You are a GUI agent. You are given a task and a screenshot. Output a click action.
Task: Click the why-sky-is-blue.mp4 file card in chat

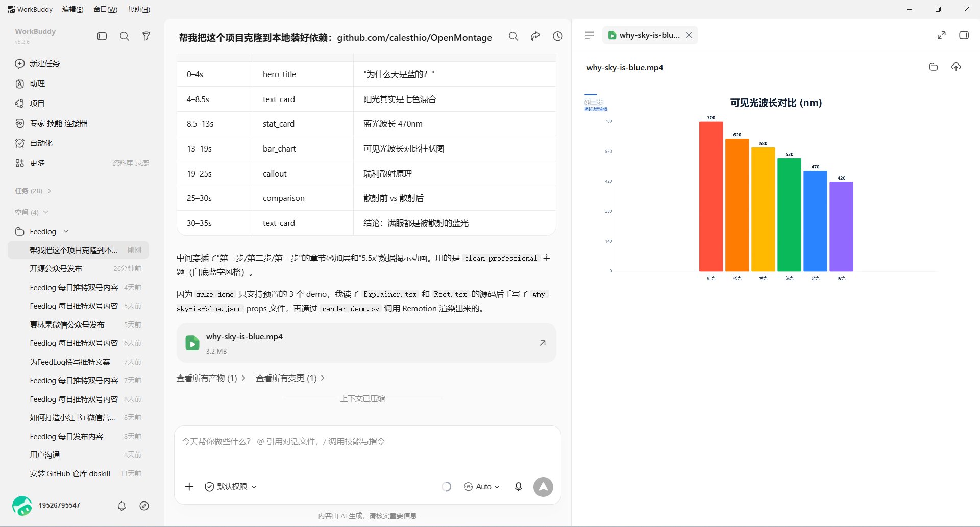click(366, 343)
